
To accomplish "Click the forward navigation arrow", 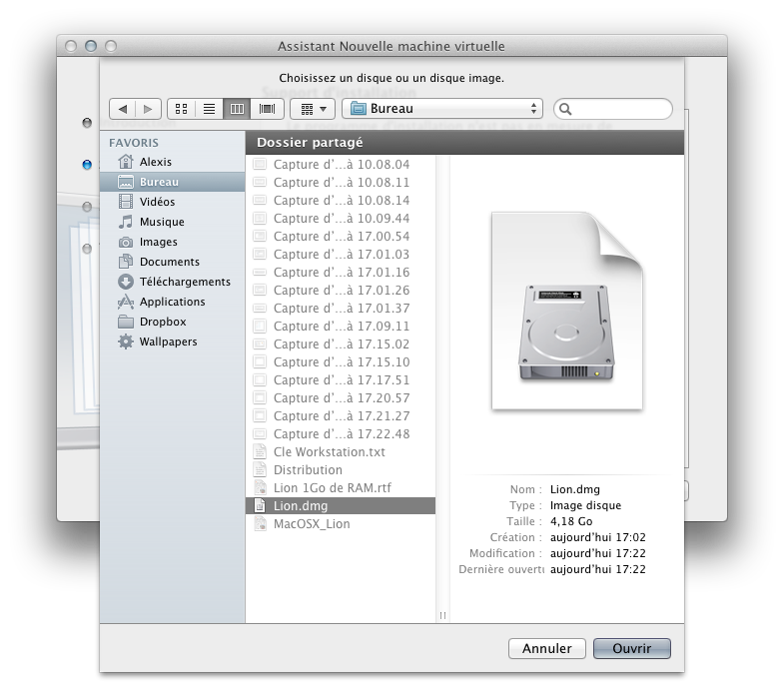I will [x=148, y=109].
